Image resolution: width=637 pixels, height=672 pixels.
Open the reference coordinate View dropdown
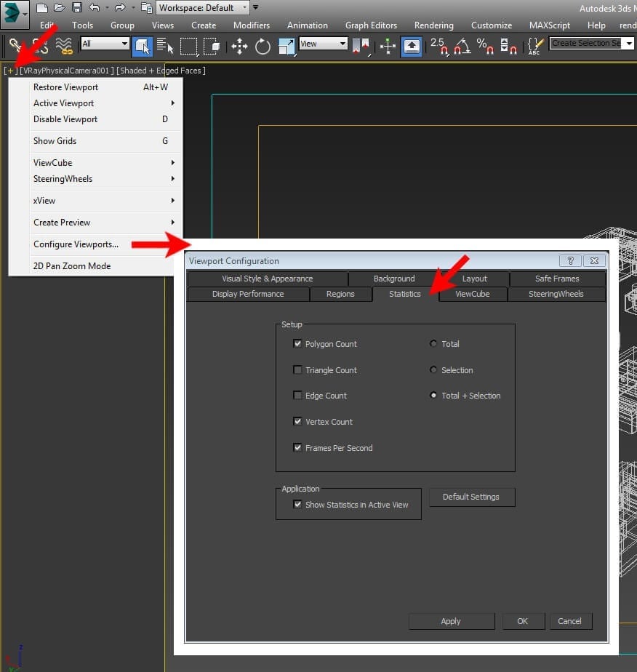323,43
